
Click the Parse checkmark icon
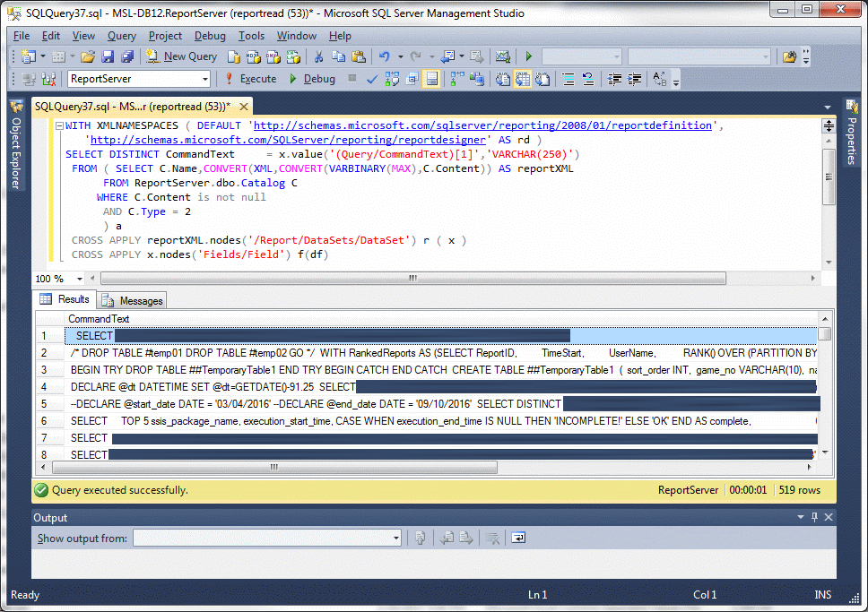(372, 79)
